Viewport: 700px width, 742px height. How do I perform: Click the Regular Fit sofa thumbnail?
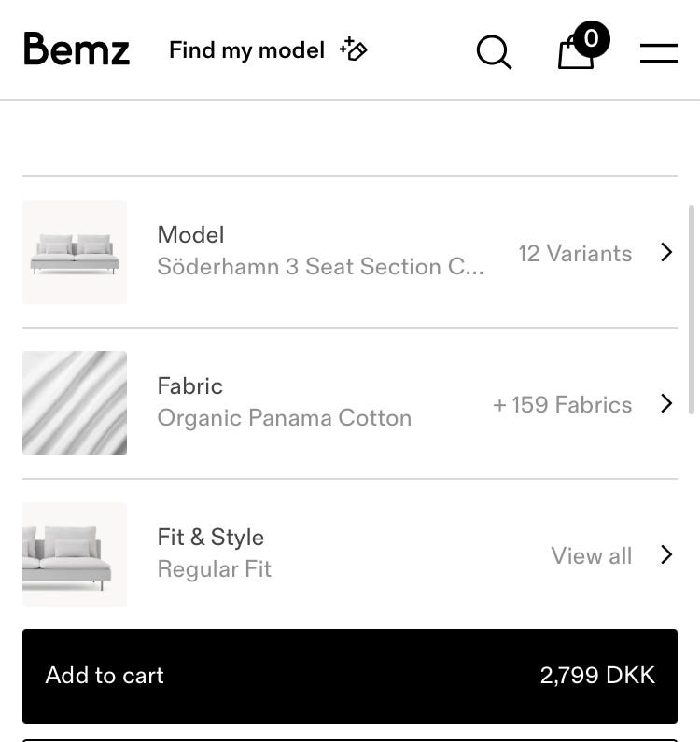[75, 554]
